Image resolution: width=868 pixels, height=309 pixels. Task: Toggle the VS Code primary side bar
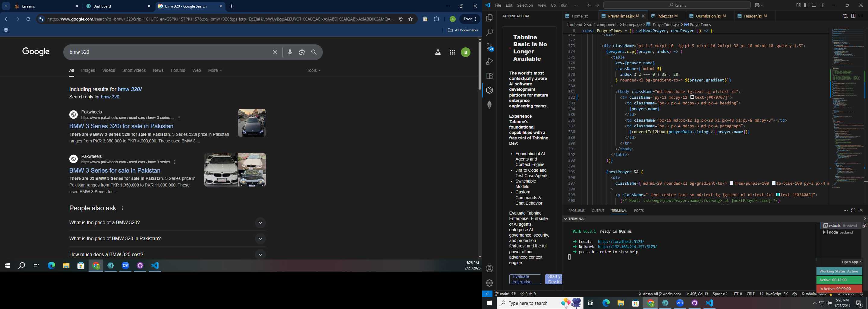tap(806, 5)
